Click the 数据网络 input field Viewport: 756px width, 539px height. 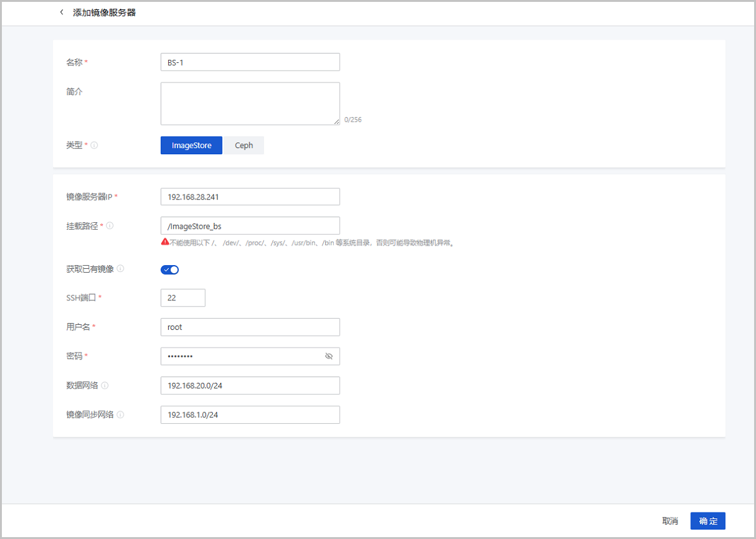tap(250, 385)
